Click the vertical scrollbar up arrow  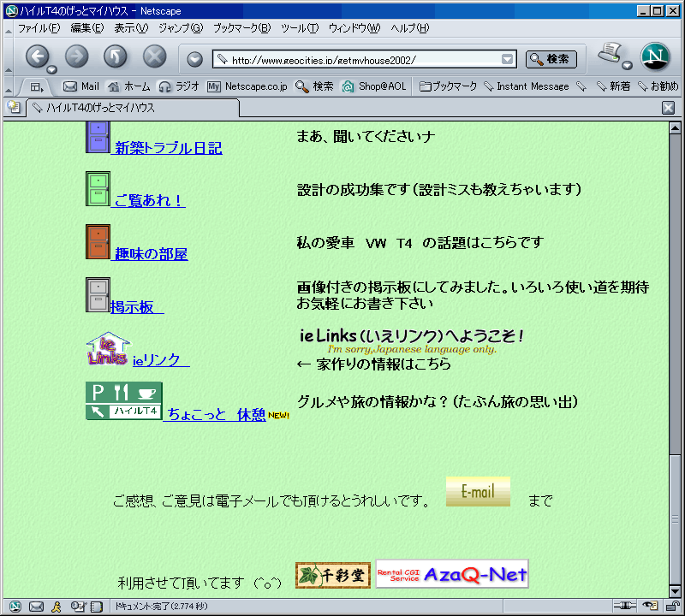675,128
